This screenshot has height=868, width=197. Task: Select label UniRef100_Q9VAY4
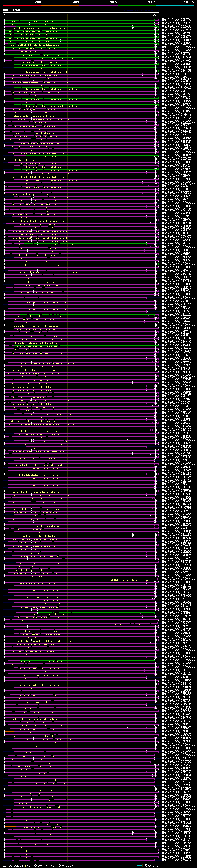tap(177, 850)
